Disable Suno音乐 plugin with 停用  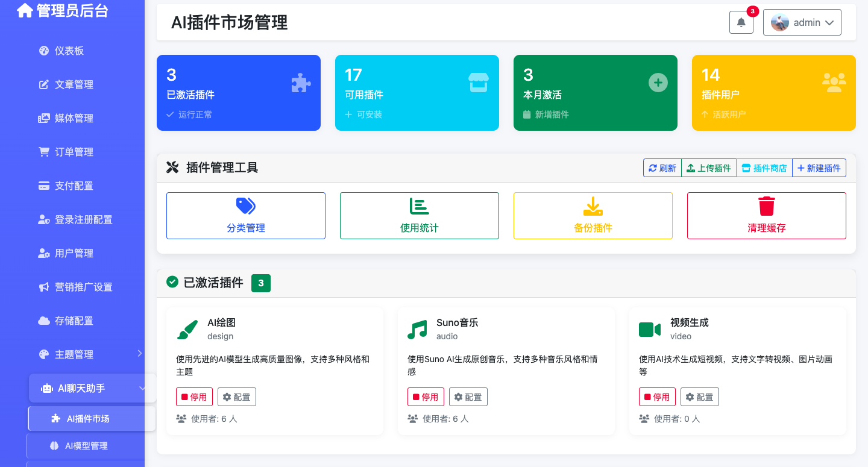426,397
